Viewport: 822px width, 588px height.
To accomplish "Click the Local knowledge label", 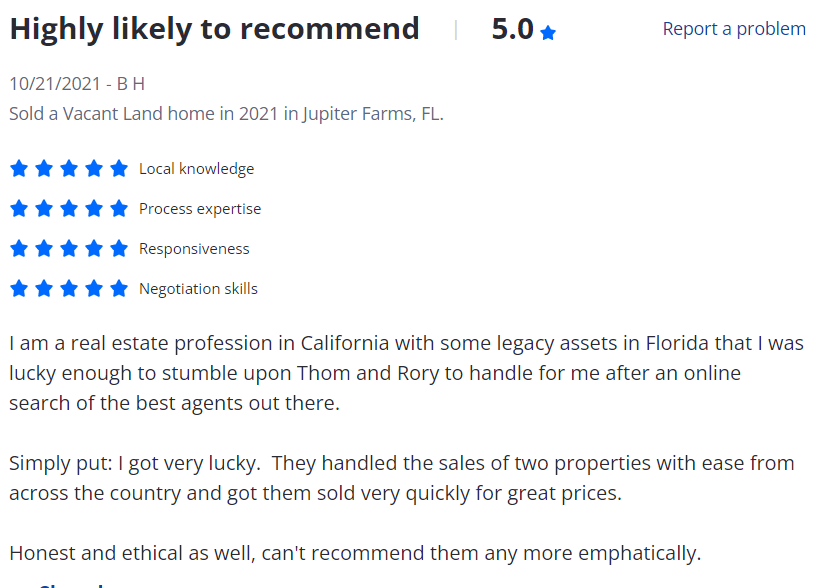I will tap(196, 169).
